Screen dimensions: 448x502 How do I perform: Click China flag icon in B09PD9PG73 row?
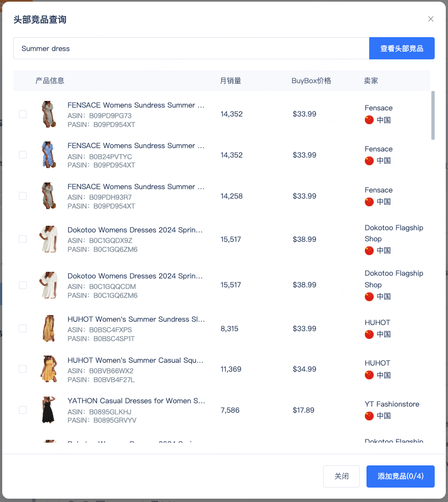pyautogui.click(x=369, y=120)
